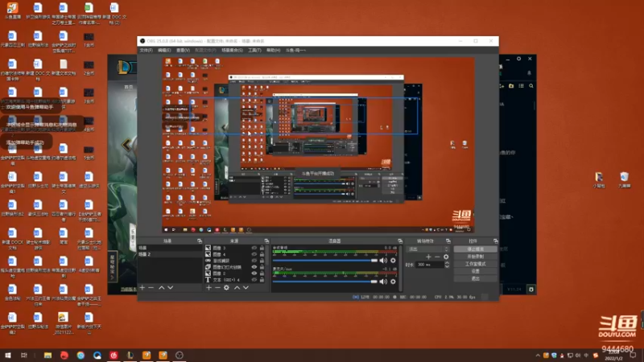Open source properties gear in Sources panel
644x362 pixels.
(226, 288)
